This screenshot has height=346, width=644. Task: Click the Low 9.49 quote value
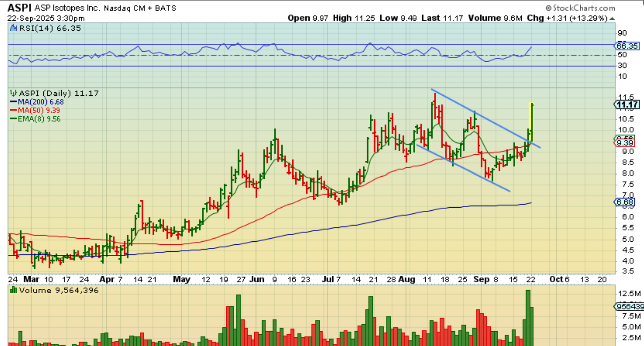coord(398,18)
